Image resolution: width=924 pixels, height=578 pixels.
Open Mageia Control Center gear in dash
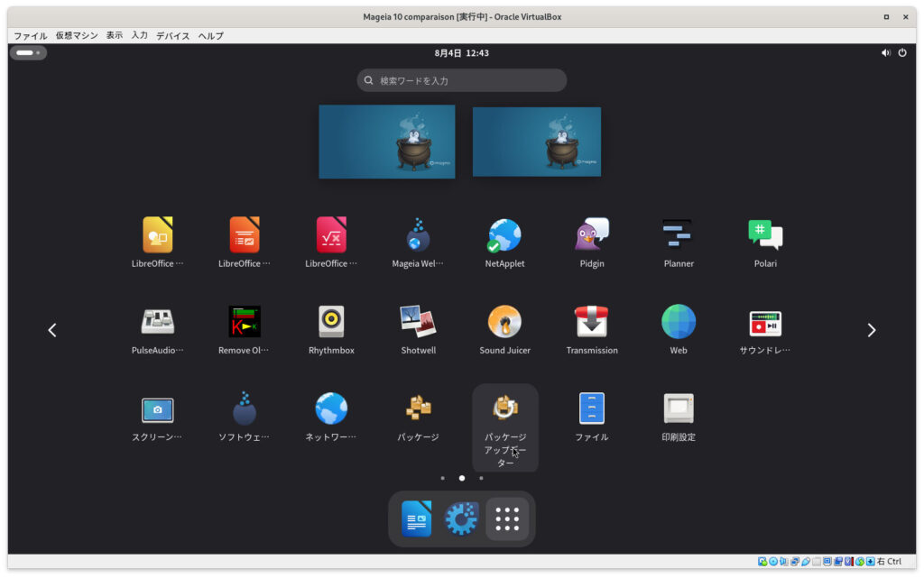click(x=461, y=519)
